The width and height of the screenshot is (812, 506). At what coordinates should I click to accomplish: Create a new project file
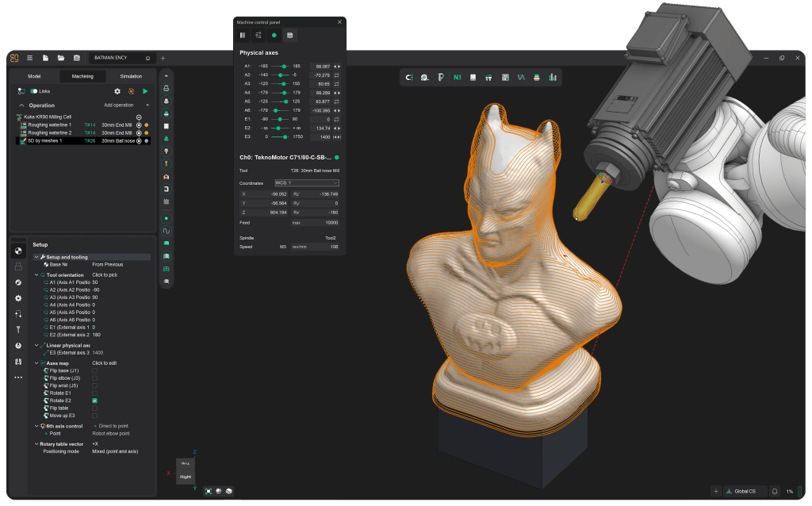tap(45, 58)
